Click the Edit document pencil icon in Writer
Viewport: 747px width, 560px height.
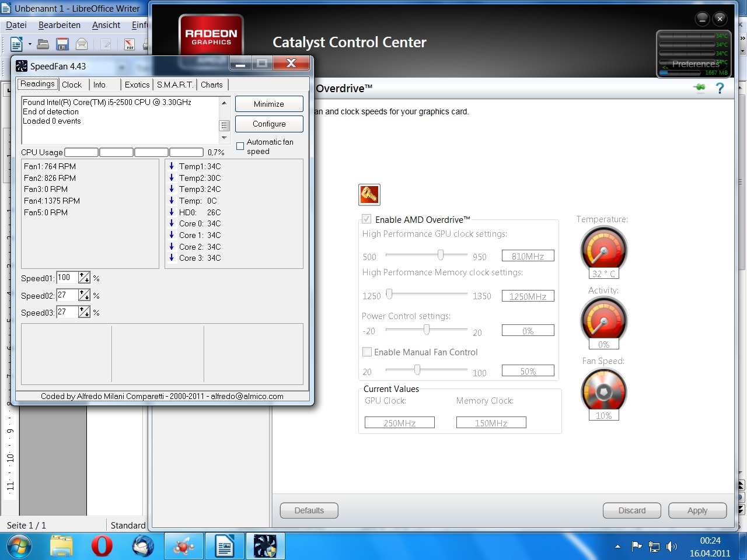click(x=106, y=44)
